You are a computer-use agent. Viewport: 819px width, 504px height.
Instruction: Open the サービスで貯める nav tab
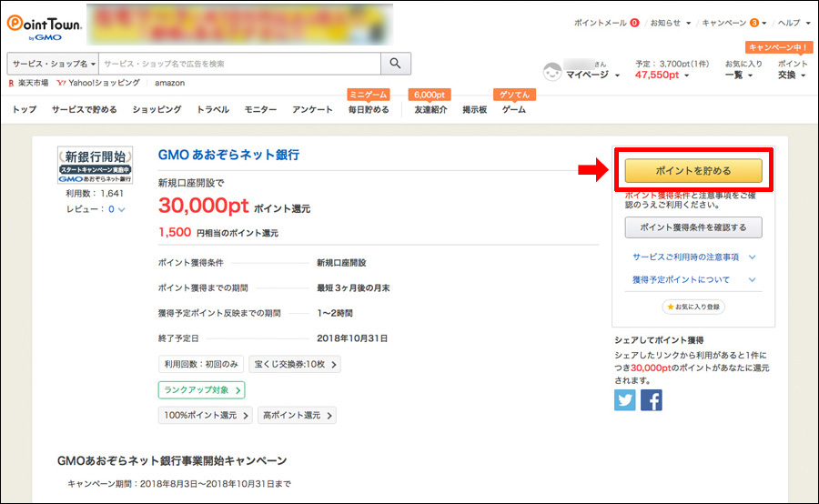pyautogui.click(x=84, y=110)
